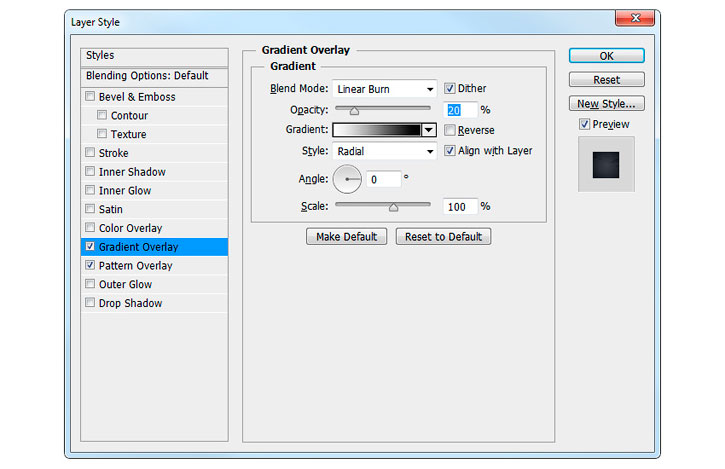
Task: Enable the Color Overlay checkbox
Action: [90, 227]
